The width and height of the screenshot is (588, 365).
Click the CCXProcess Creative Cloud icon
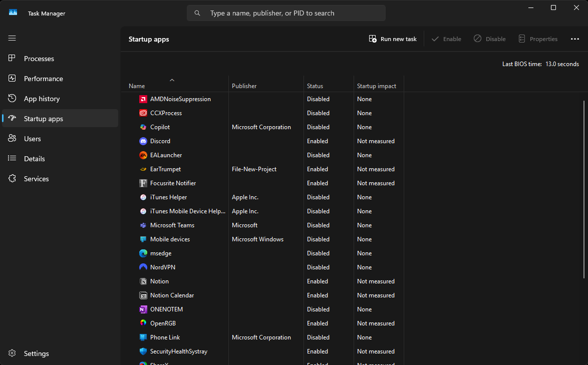(x=143, y=113)
